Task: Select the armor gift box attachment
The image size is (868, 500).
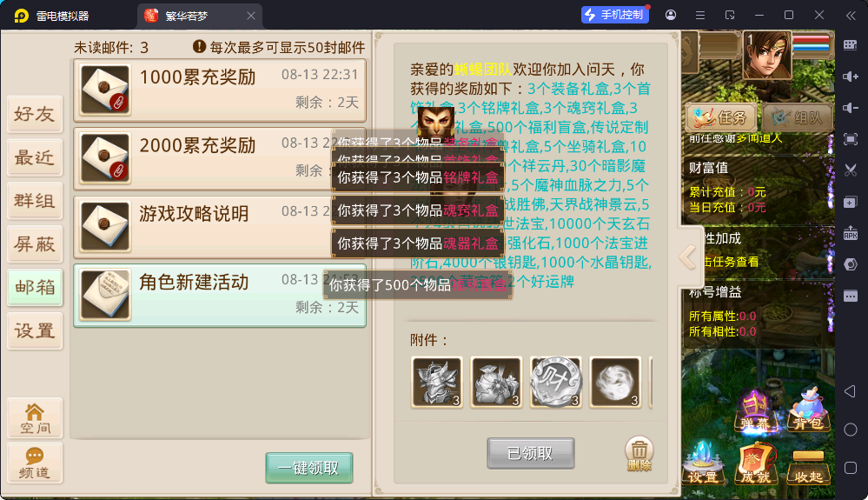Action: point(437,382)
